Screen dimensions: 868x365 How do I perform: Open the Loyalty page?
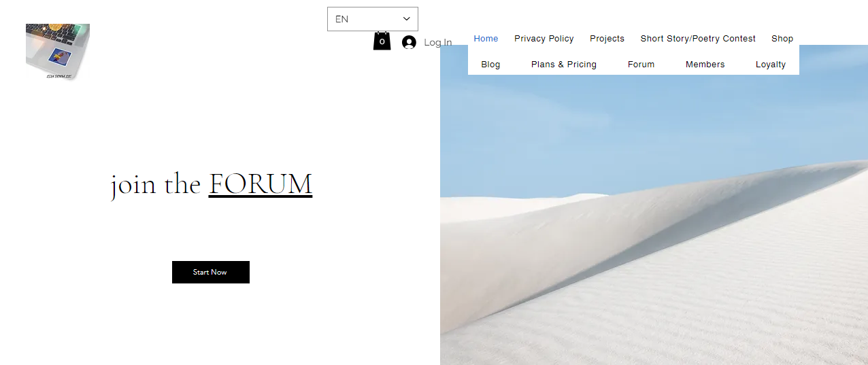click(x=771, y=65)
